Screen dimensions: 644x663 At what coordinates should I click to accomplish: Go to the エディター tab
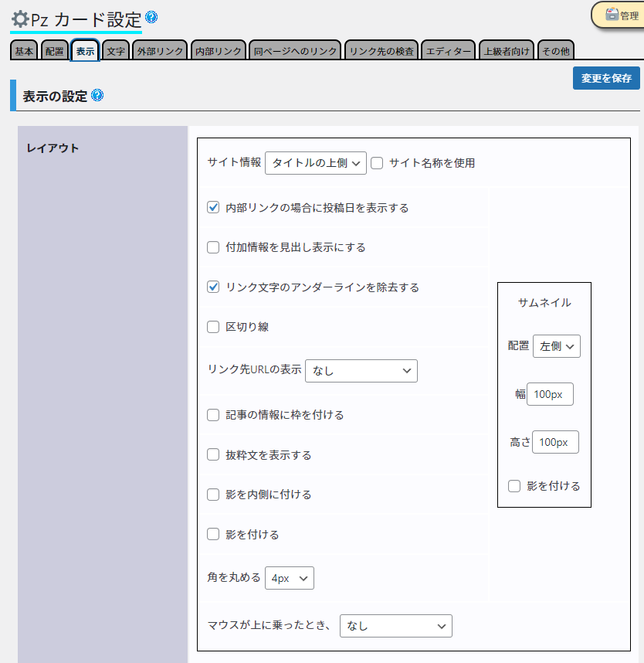point(449,51)
